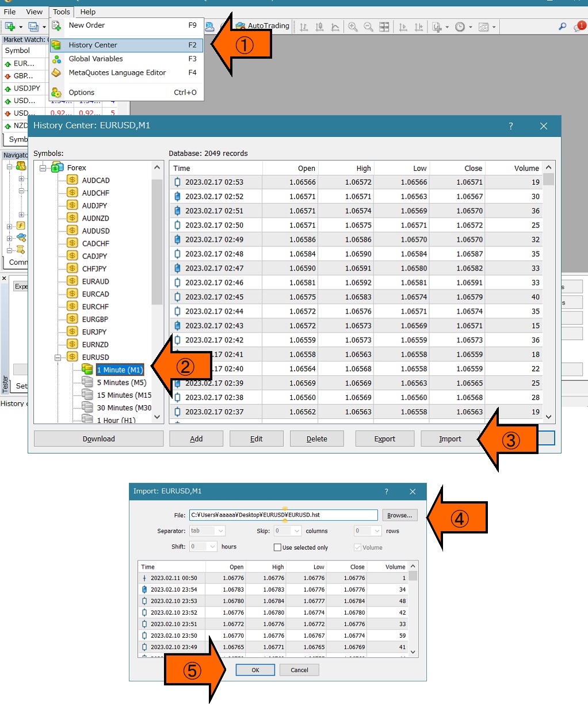Toggle the Volume checkbox in Import dialog
The width and height of the screenshot is (588, 709).
[x=357, y=547]
